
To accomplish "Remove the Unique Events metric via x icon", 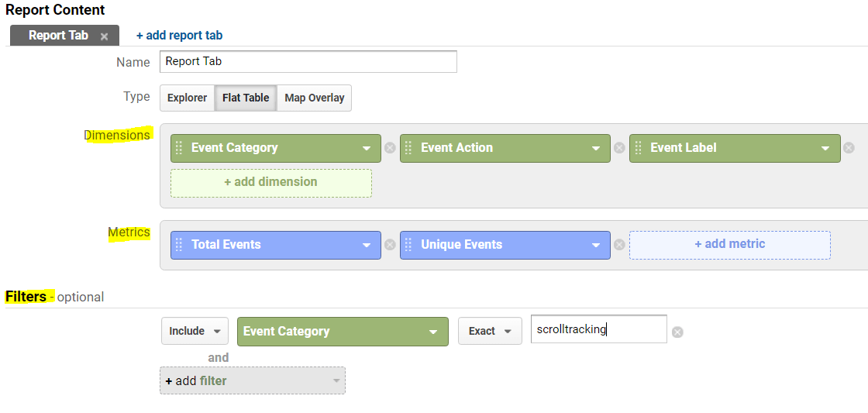I will tap(619, 245).
